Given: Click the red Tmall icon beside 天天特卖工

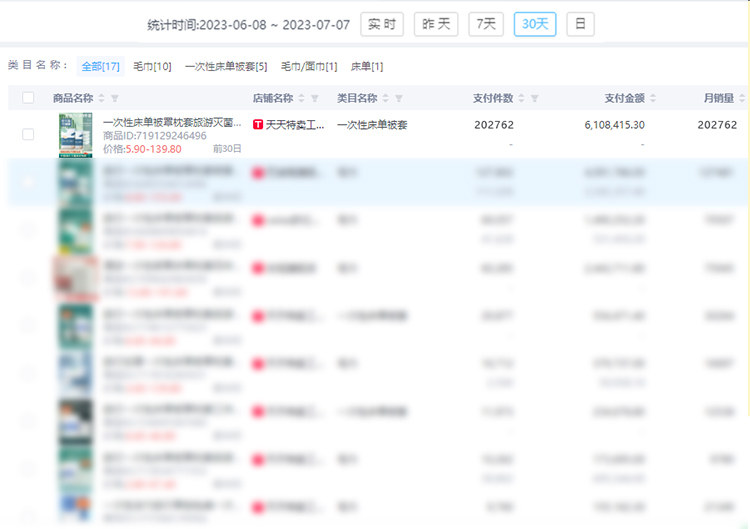Looking at the screenshot, I should 258,125.
